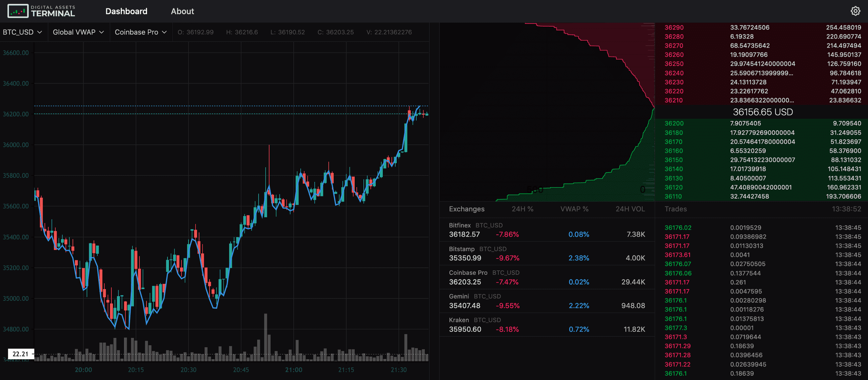Click the V: 22.21362276 volume readout
Screen dimensions: 868x380
(389, 32)
